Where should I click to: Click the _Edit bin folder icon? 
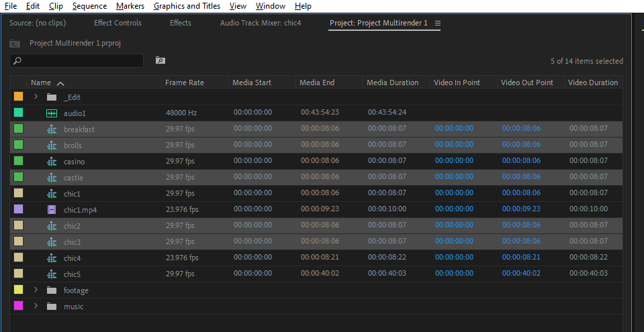[51, 97]
